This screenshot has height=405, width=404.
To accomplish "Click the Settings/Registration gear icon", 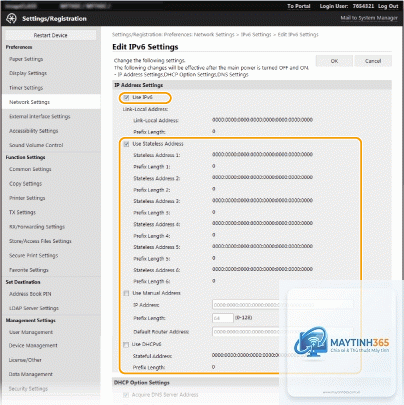I will point(11,19).
